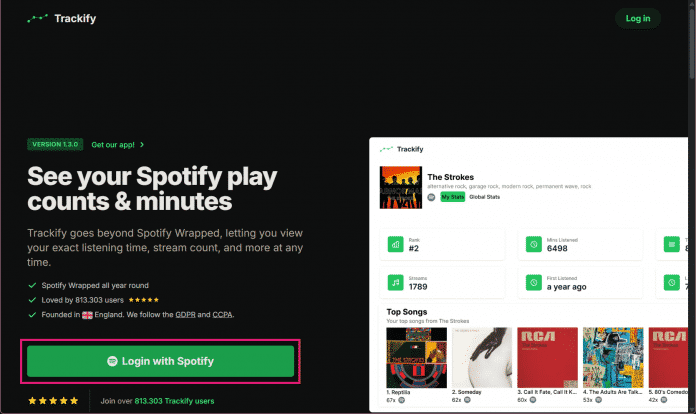Switch to the Global Stats tab

click(486, 197)
